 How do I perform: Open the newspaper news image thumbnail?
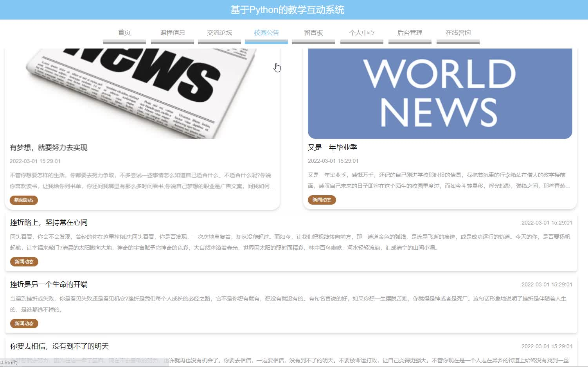pos(142,94)
